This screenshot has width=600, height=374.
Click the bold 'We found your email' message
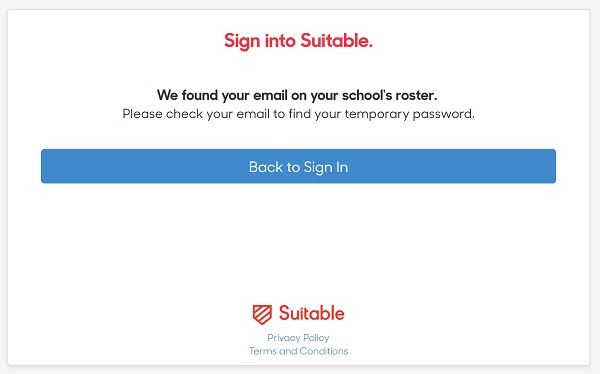click(x=297, y=95)
